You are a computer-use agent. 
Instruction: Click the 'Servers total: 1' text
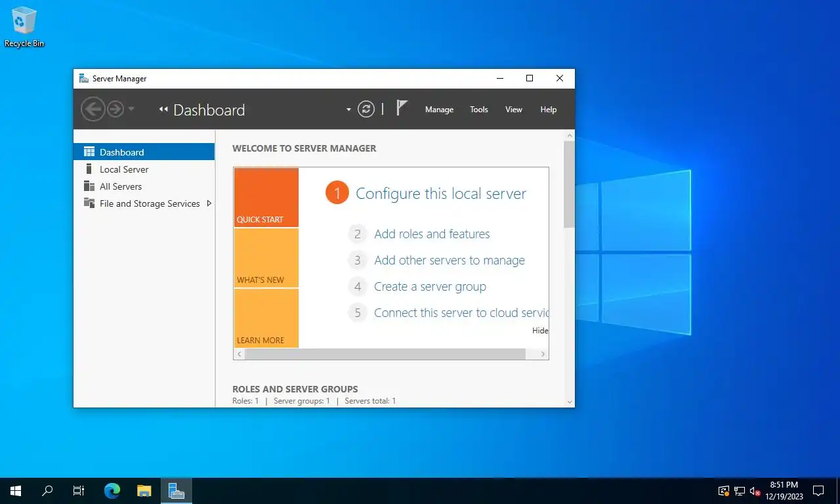coord(370,400)
